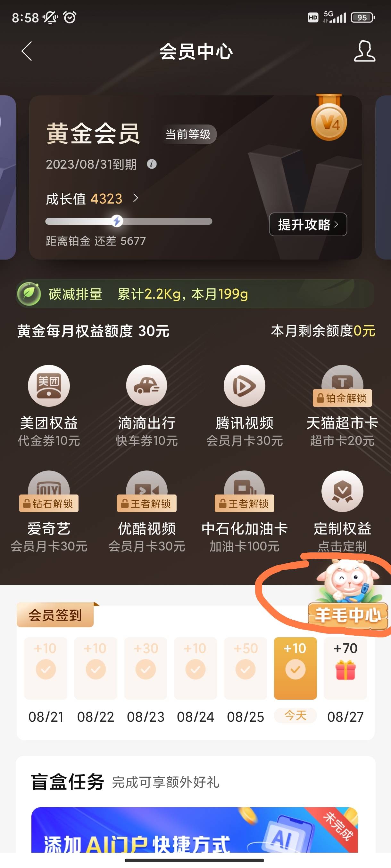
Task: Open the 美团权益 benefit icon
Action: (49, 386)
